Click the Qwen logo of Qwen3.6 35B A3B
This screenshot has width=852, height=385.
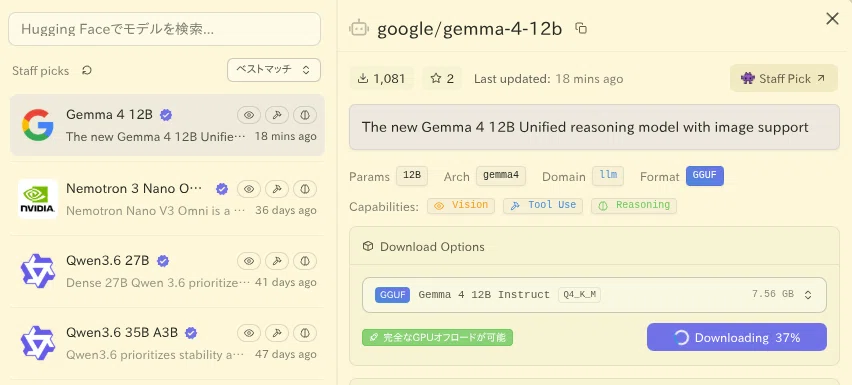(x=37, y=343)
